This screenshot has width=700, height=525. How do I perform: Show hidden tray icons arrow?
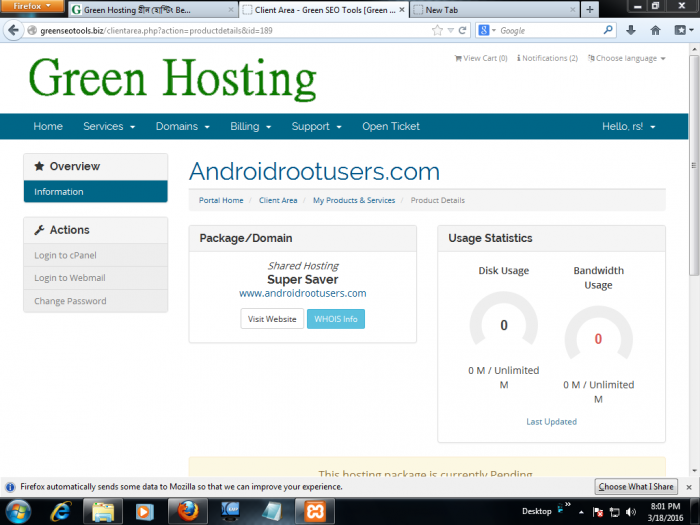click(581, 512)
